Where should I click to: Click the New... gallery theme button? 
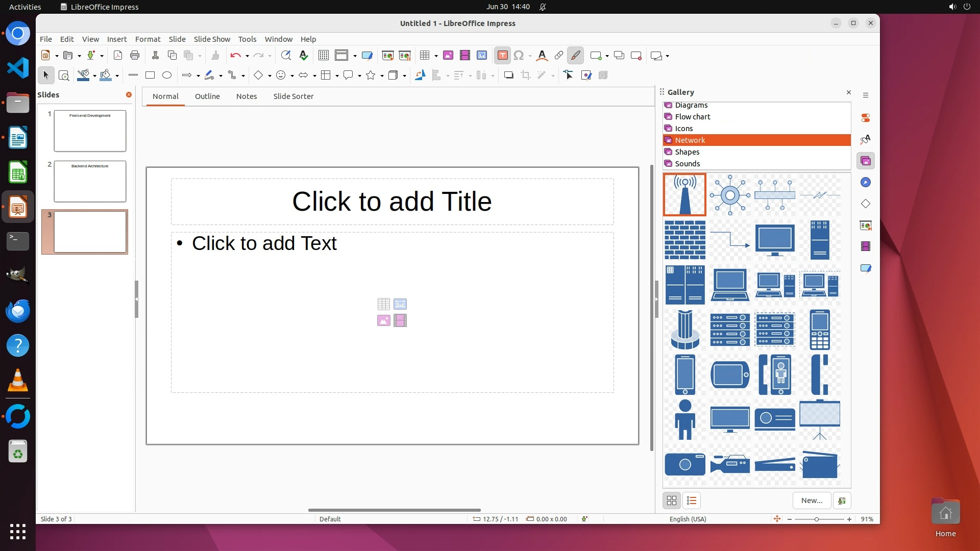tap(811, 501)
